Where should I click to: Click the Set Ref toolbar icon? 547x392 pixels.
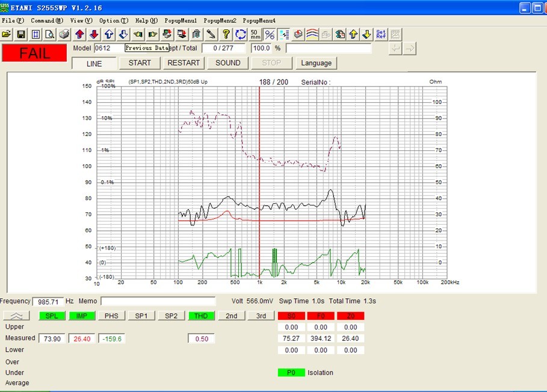click(381, 34)
